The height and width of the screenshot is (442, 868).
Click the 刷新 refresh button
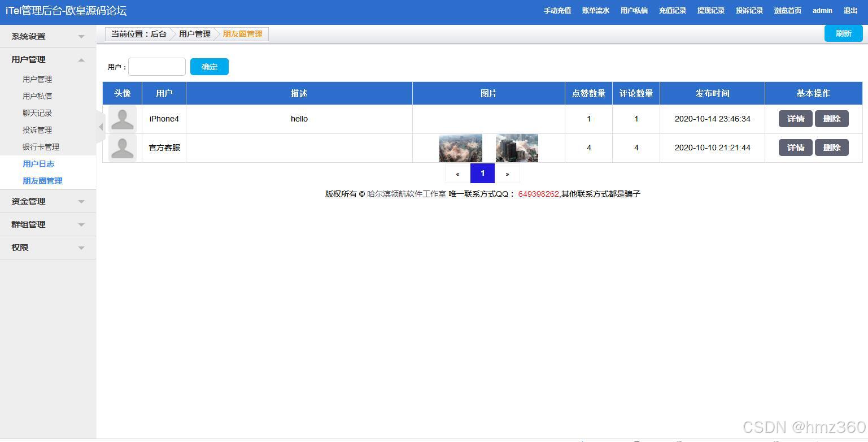(843, 33)
